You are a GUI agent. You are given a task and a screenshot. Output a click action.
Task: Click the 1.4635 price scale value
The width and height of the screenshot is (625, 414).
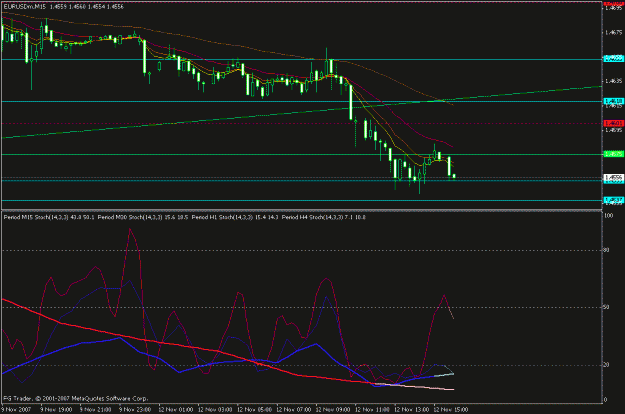pyautogui.click(x=614, y=81)
